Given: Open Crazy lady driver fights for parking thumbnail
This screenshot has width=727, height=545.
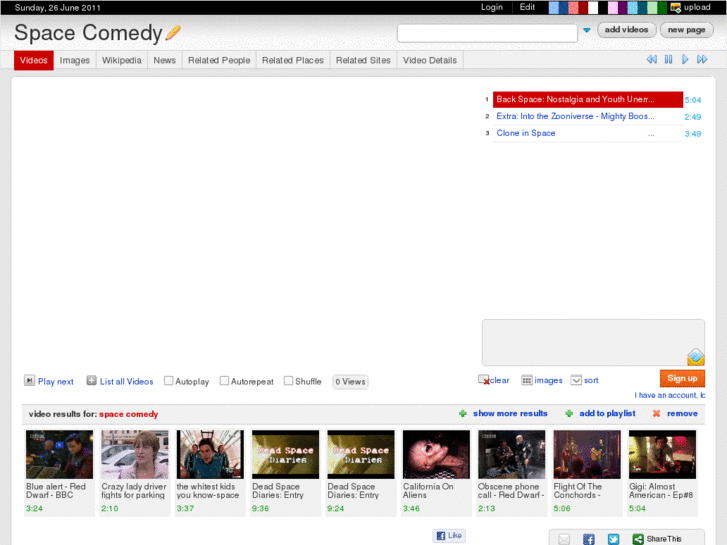Looking at the screenshot, I should [134, 454].
